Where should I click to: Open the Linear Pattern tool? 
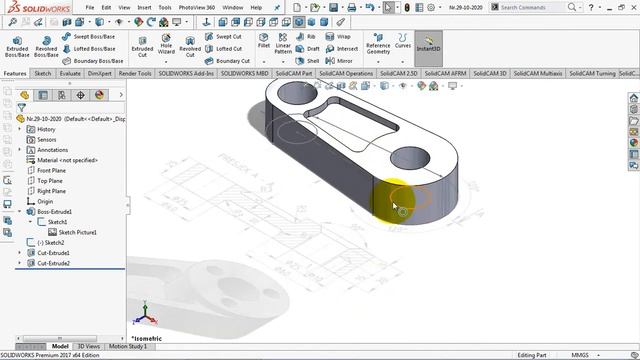283,44
